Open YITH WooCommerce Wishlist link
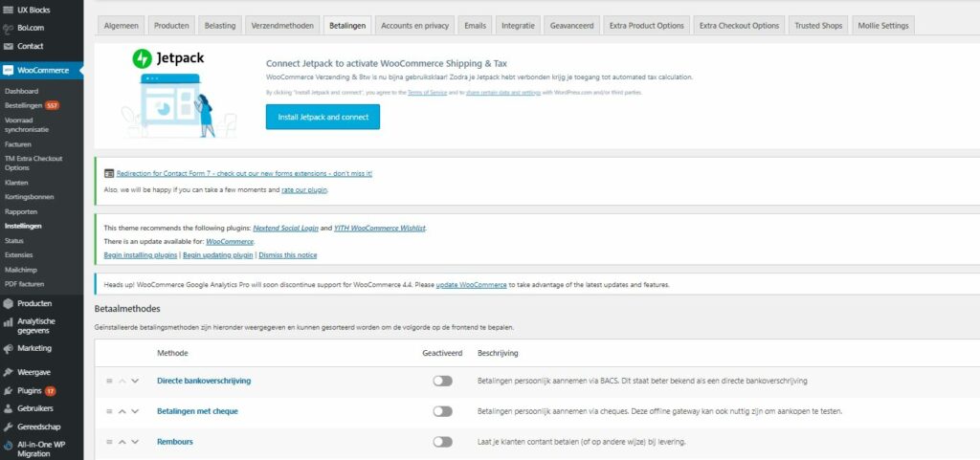Image resolution: width=980 pixels, height=460 pixels. pyautogui.click(x=380, y=229)
